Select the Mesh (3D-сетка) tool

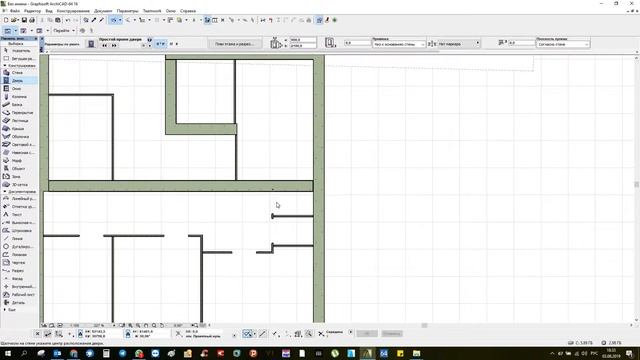coord(19,185)
